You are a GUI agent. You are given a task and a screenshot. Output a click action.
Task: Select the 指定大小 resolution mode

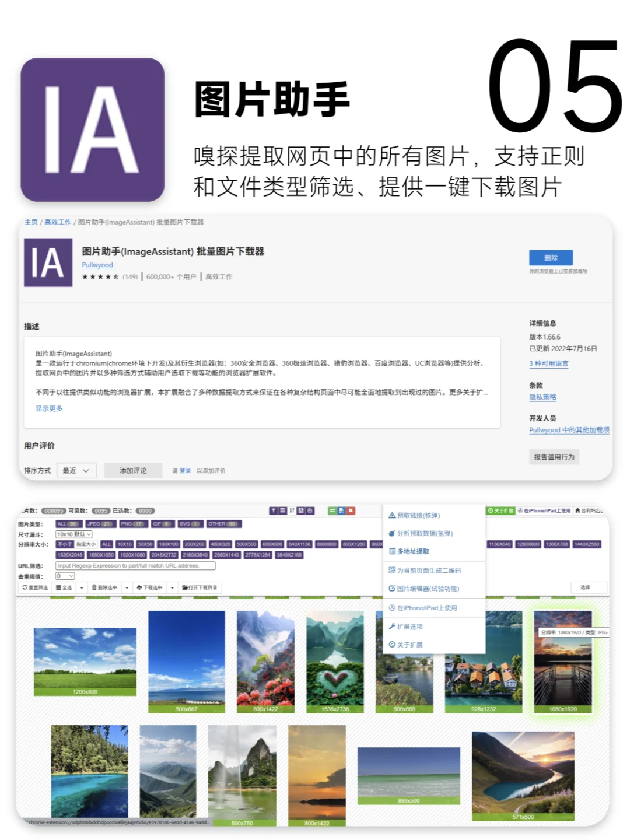coord(86,544)
